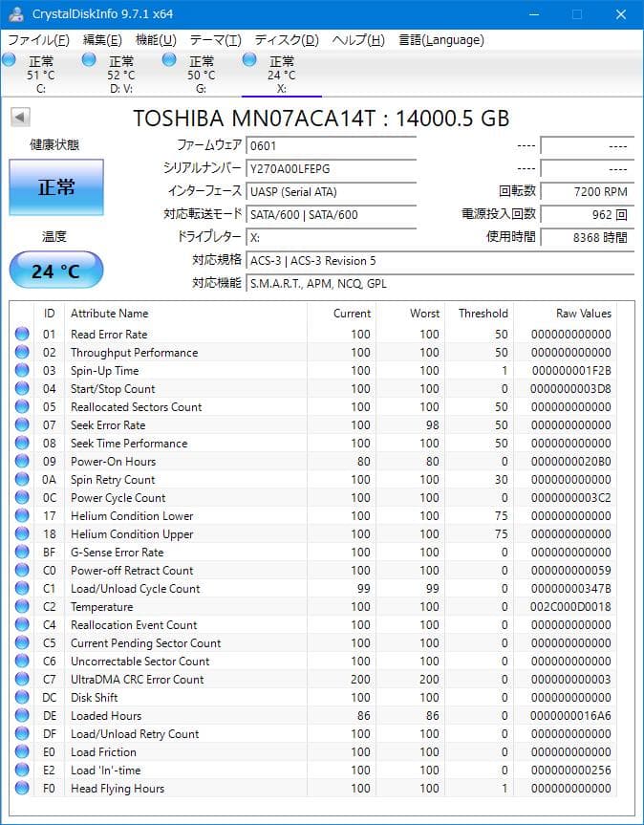
Task: Open the 言語(Language) menu
Action: point(441,40)
